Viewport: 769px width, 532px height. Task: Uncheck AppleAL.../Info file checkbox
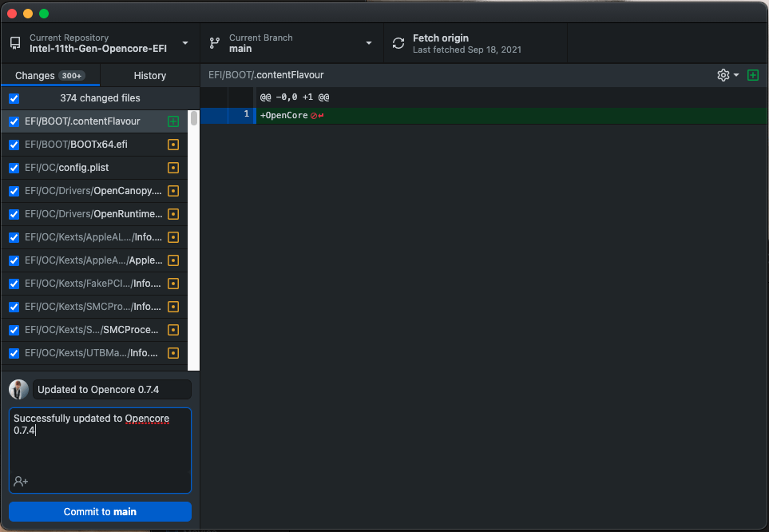pos(14,237)
